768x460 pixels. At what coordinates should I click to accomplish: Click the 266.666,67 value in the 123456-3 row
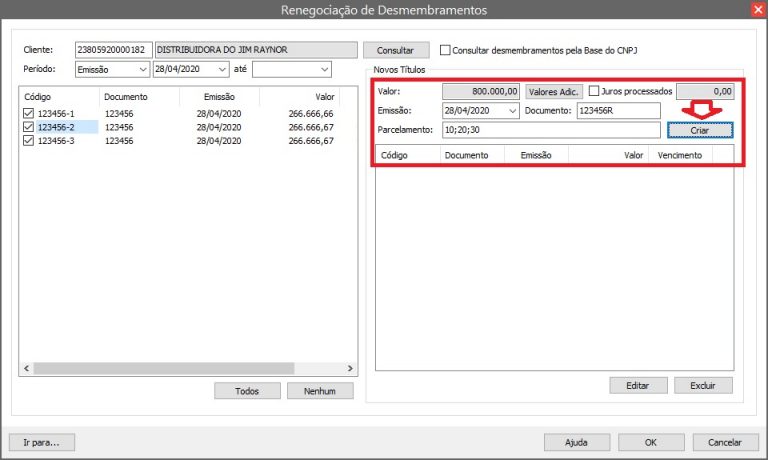(311, 141)
